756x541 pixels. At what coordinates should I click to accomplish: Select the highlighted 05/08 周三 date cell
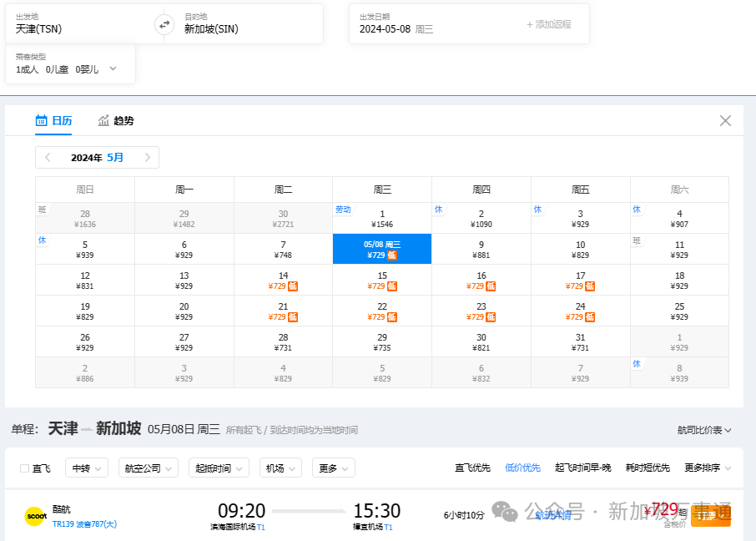[x=382, y=249]
